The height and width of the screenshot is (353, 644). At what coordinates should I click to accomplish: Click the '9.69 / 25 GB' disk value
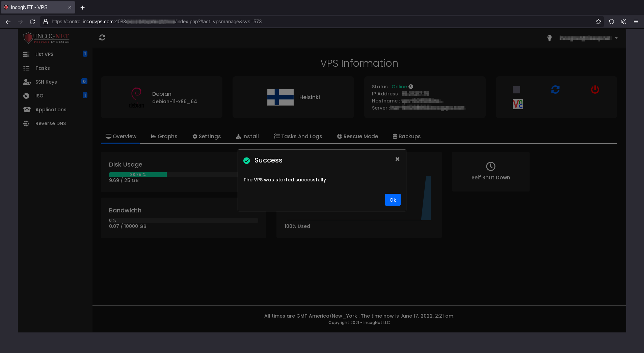click(124, 180)
